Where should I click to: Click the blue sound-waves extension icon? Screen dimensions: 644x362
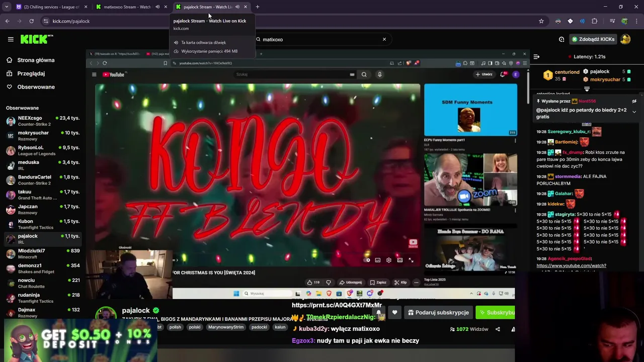[x=582, y=21]
